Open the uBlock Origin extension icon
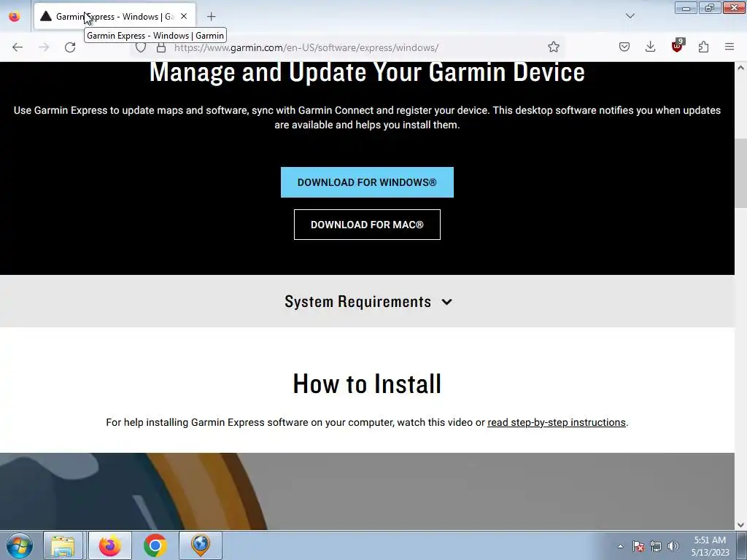 point(677,46)
